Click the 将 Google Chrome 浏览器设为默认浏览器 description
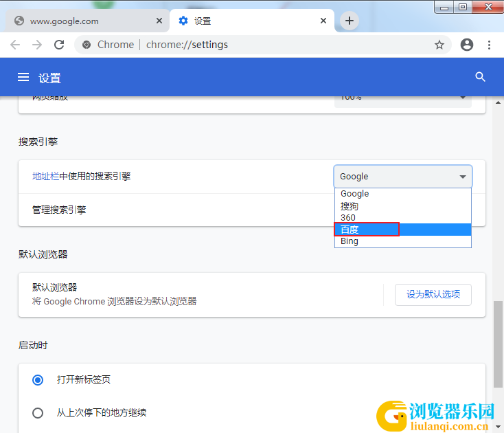Viewport: 504px width, 433px height. click(x=115, y=302)
